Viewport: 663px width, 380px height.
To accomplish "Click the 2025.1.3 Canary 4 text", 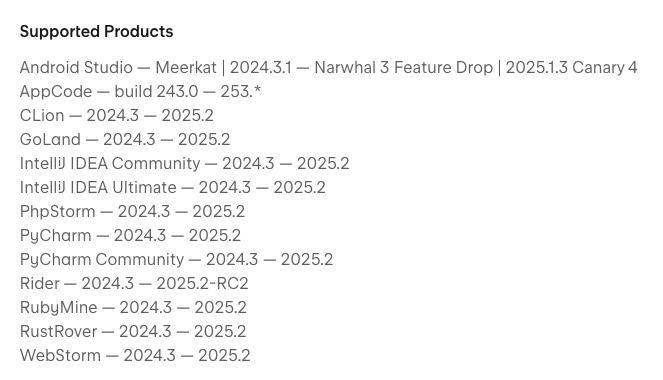I will pos(571,68).
